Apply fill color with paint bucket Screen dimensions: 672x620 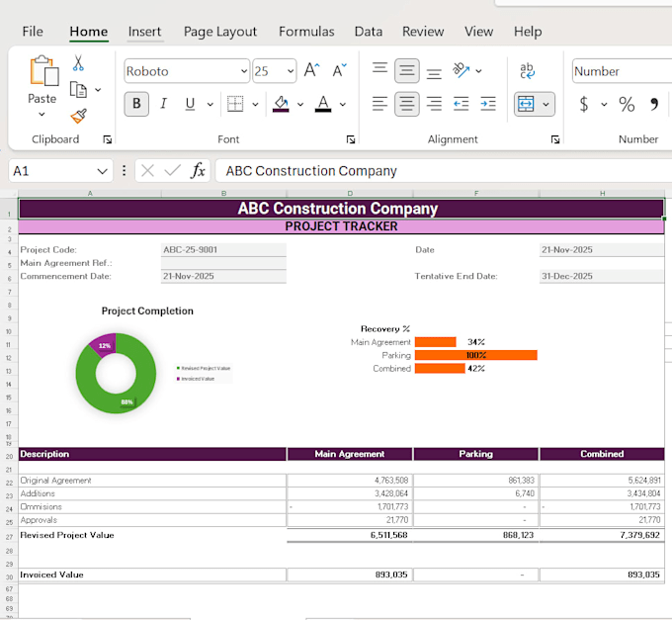281,104
